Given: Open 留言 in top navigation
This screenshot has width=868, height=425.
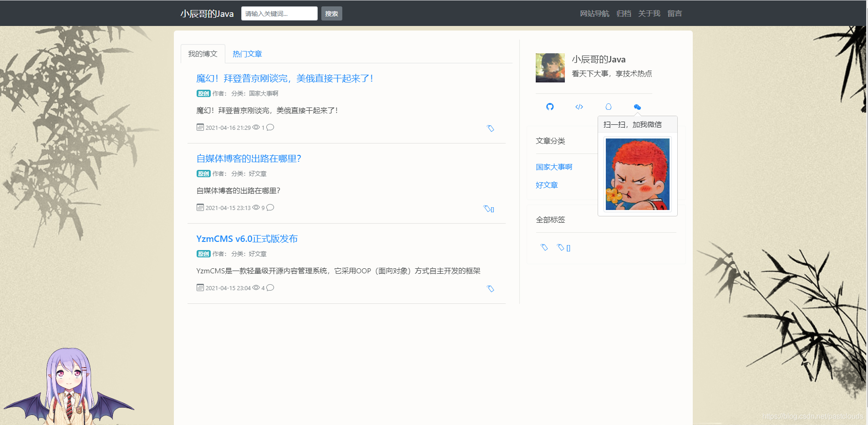Looking at the screenshot, I should [675, 14].
